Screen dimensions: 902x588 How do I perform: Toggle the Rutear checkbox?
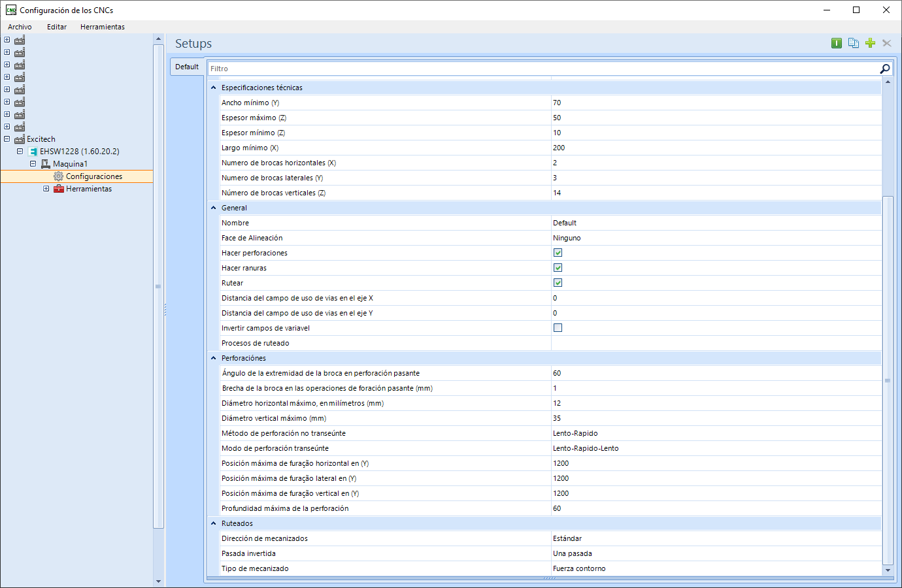(558, 283)
